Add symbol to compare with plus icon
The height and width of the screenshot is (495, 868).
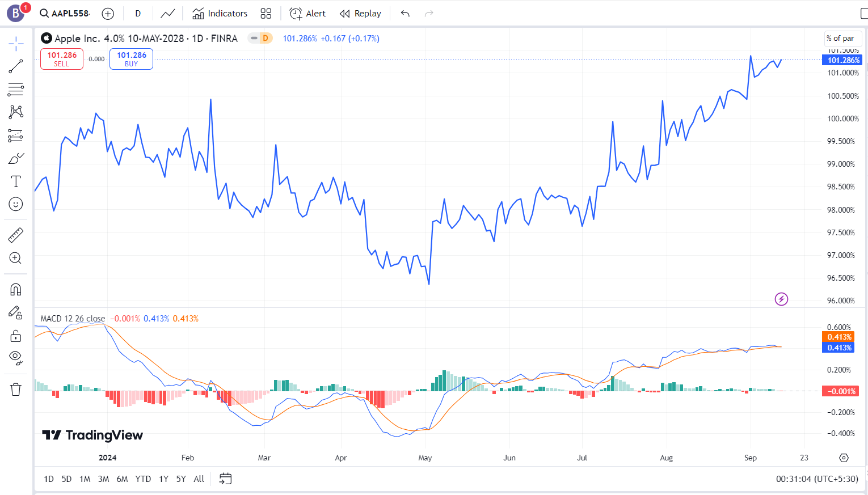pos(108,14)
